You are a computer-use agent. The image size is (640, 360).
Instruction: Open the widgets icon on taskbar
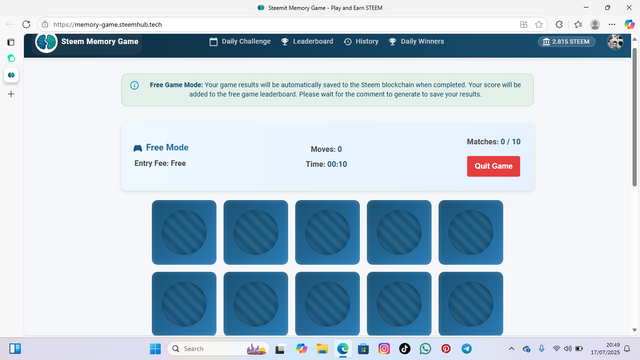click(x=15, y=349)
